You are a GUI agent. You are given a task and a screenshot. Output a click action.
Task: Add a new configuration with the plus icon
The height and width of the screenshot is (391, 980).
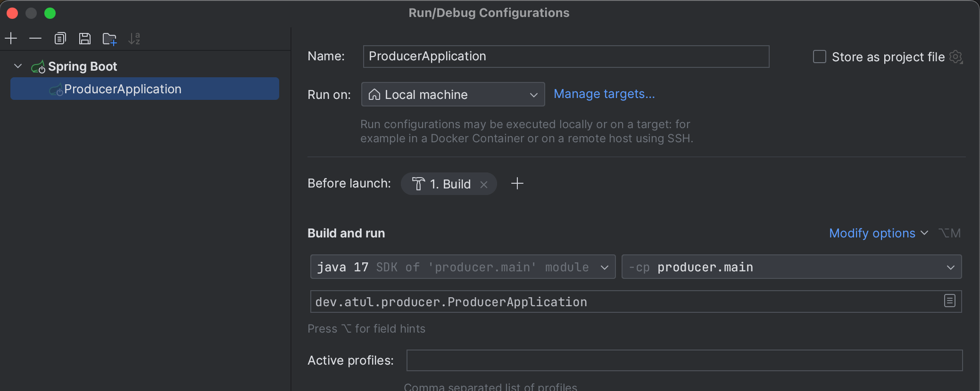pos(11,38)
